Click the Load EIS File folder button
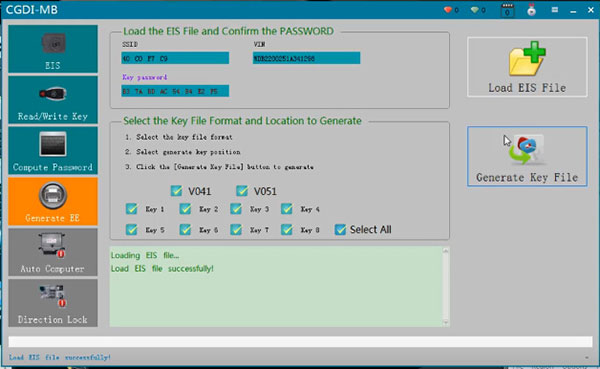The height and width of the screenshot is (369, 600). [527, 67]
